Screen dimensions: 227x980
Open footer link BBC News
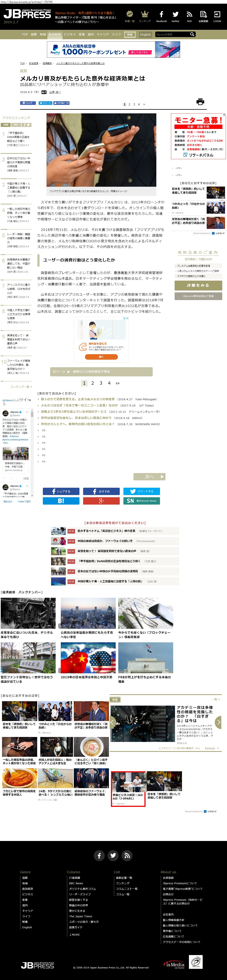click(76, 883)
